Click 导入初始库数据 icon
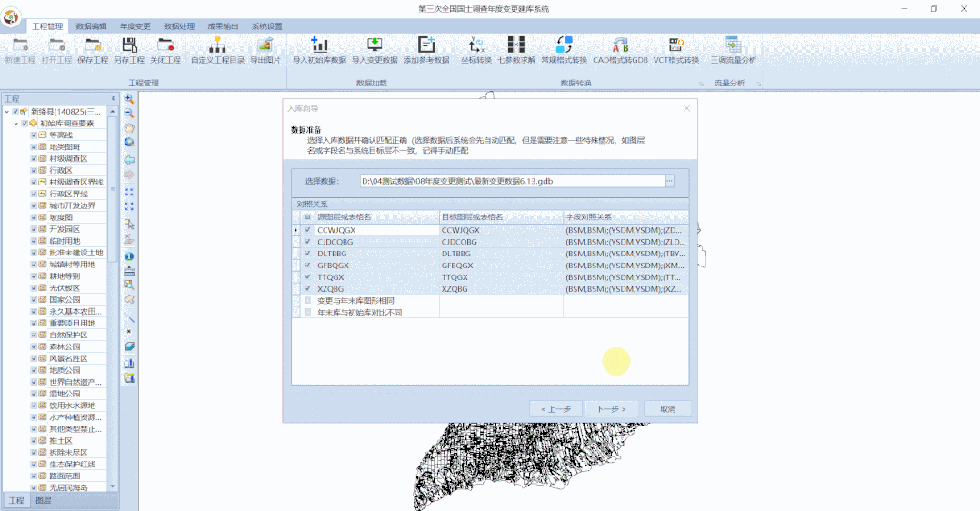The image size is (980, 511). [319, 50]
